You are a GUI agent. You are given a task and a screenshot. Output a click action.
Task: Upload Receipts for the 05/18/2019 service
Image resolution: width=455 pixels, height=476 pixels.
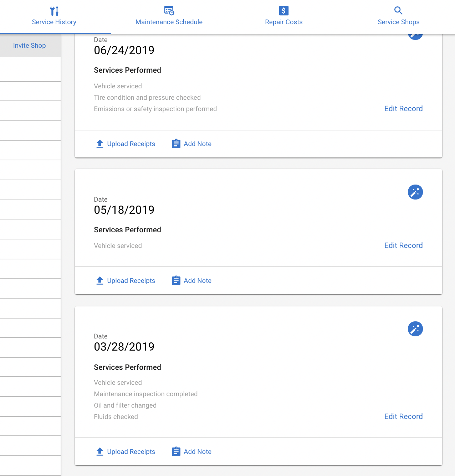126,281
